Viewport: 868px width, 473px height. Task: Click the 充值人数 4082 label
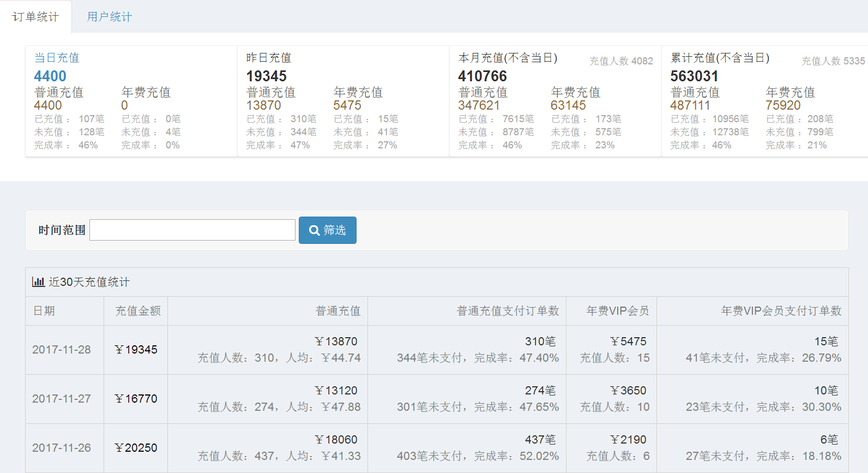coord(621,61)
